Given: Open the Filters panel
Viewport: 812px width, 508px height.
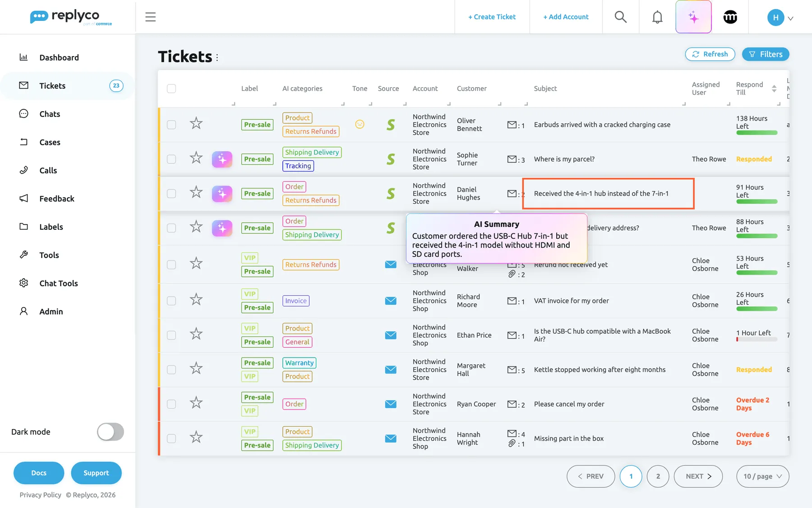Looking at the screenshot, I should (x=766, y=54).
